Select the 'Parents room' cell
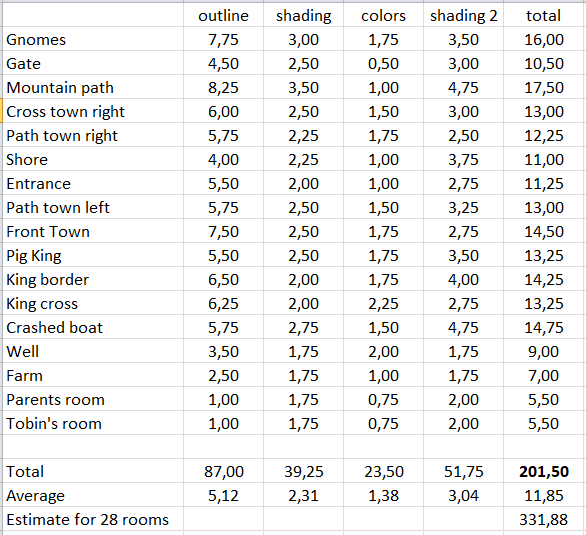Viewport: 586px width, 535px height. [x=93, y=399]
